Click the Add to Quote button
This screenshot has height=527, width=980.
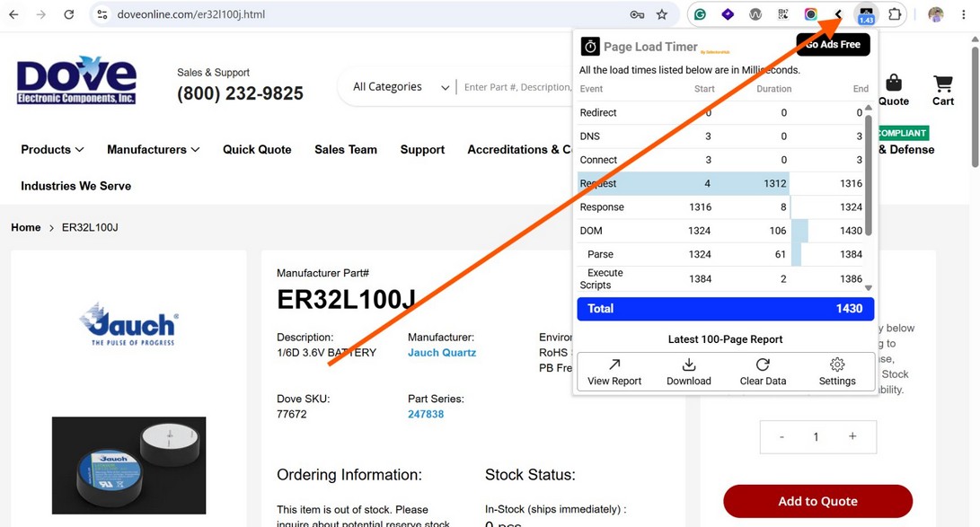(817, 501)
